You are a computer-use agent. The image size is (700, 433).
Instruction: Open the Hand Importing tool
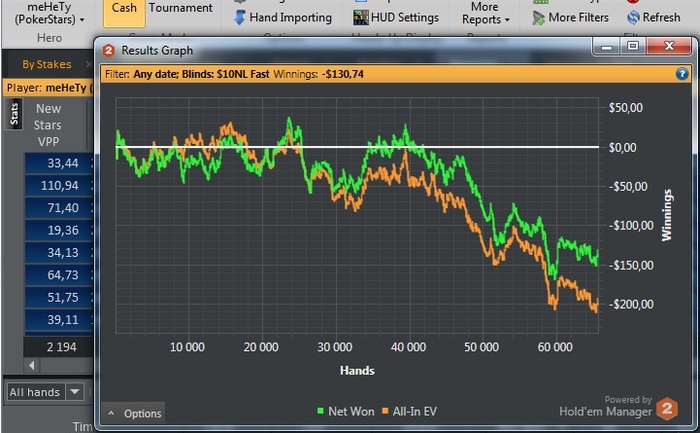tap(283, 17)
